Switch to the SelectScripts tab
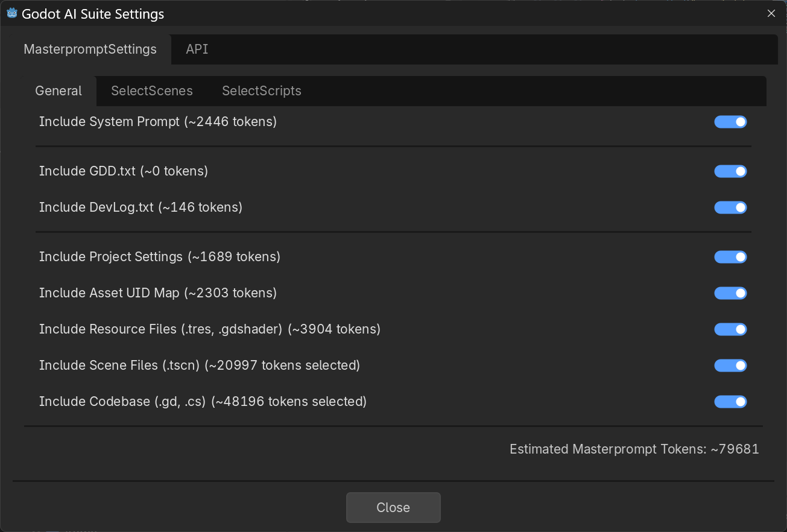This screenshot has width=787, height=532. (262, 91)
